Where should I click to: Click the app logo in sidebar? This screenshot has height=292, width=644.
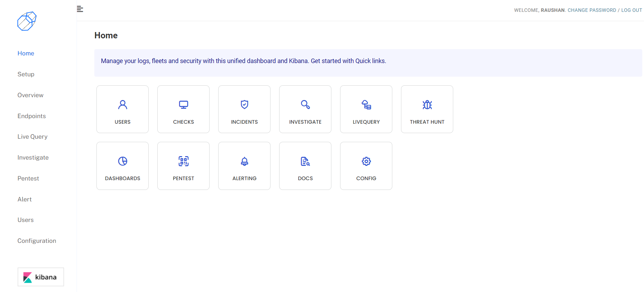point(27,21)
